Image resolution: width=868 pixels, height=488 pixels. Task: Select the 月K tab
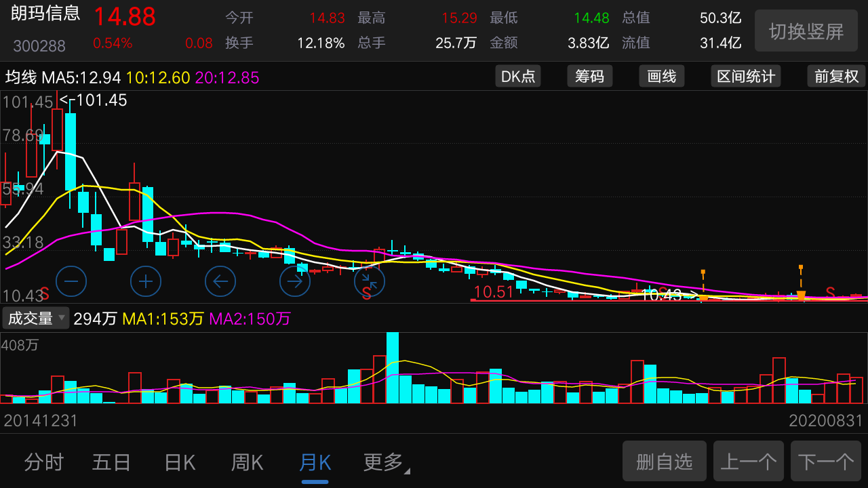point(315,462)
